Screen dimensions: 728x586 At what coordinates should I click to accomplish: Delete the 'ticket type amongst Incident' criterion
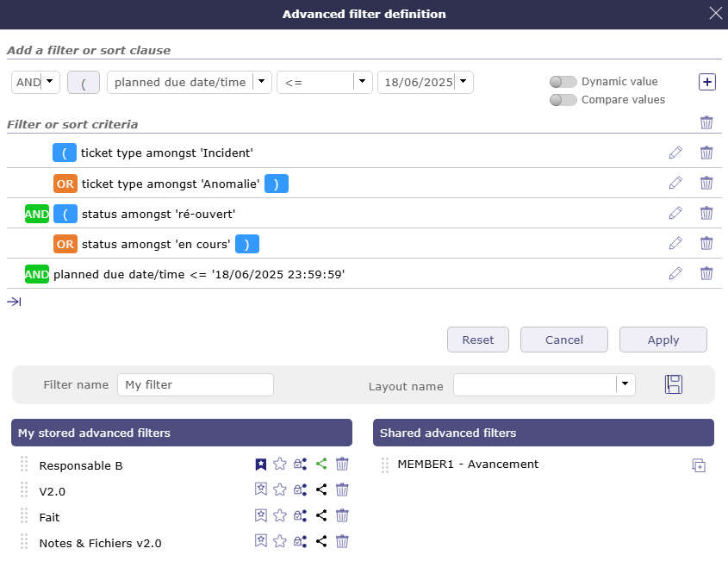[706, 153]
